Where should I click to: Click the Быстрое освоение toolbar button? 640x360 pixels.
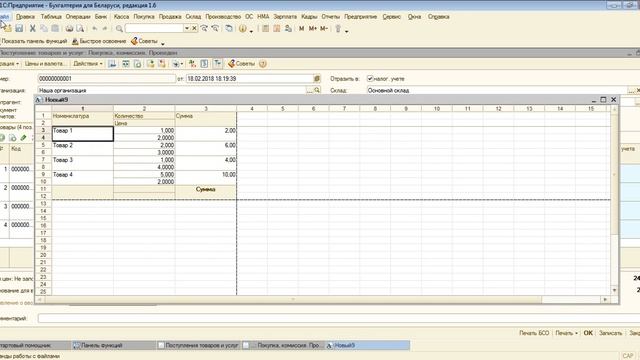click(x=99, y=41)
